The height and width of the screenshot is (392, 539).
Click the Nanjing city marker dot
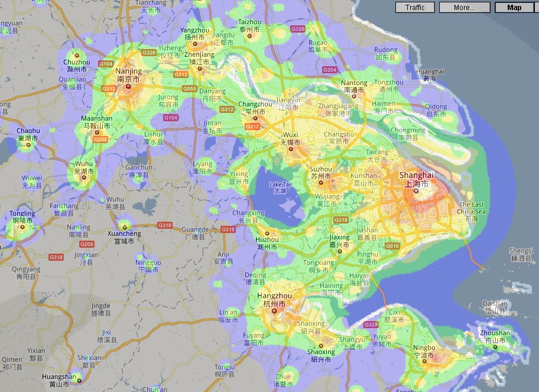(128, 86)
